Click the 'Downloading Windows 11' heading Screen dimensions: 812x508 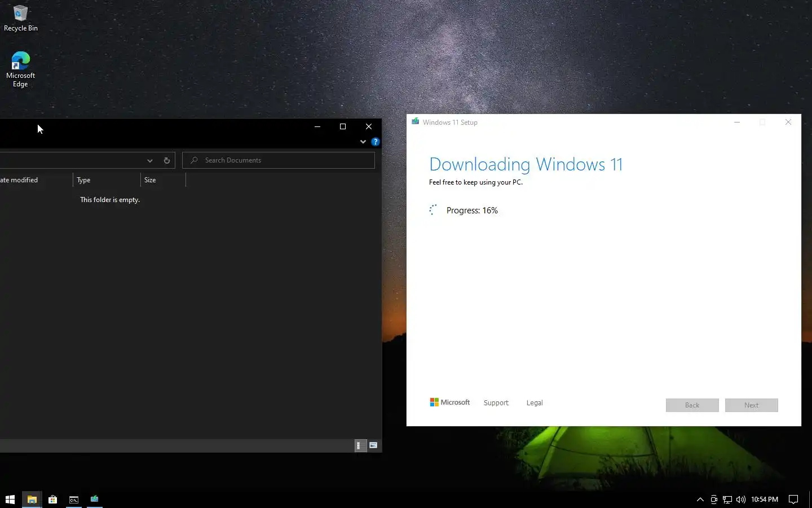[x=526, y=164]
